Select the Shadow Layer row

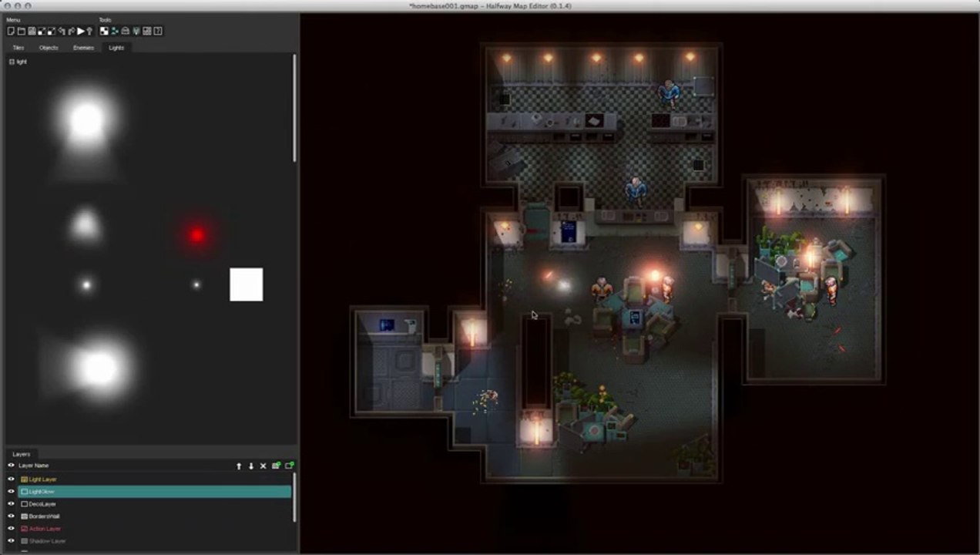155,541
